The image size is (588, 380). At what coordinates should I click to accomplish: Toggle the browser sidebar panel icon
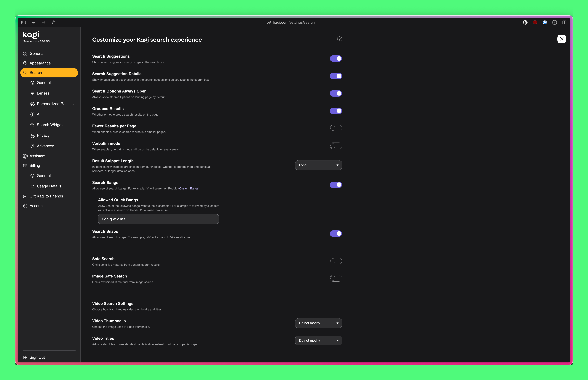pos(24,23)
